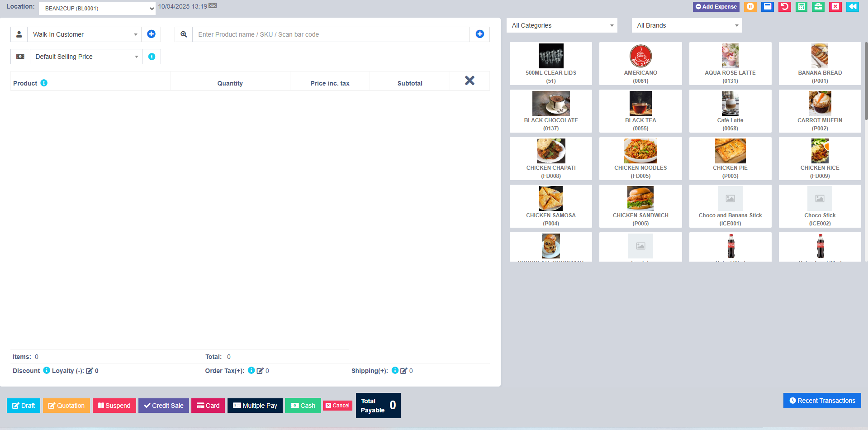Click the info icon beside Order Tax
The image size is (868, 430).
coord(251,370)
